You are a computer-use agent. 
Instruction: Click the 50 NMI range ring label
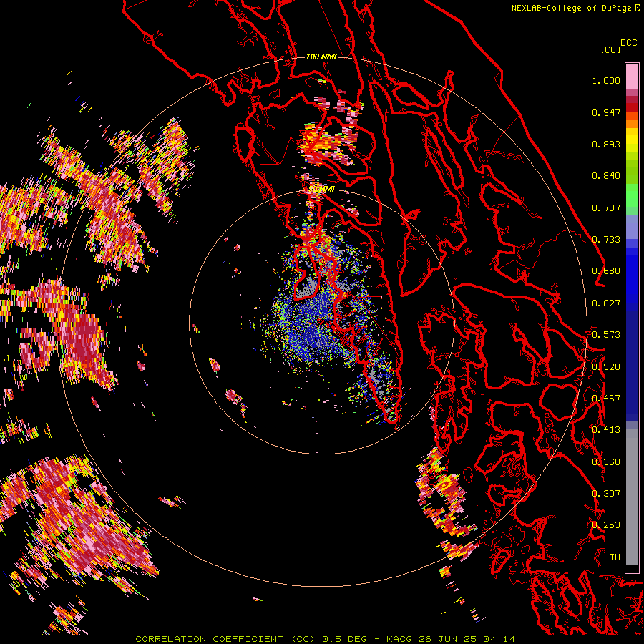point(322,190)
